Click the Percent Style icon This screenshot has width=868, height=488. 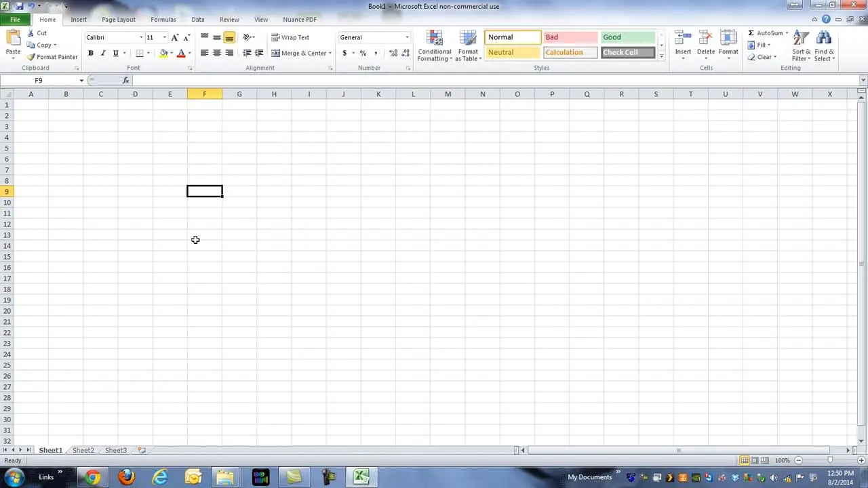coord(363,53)
